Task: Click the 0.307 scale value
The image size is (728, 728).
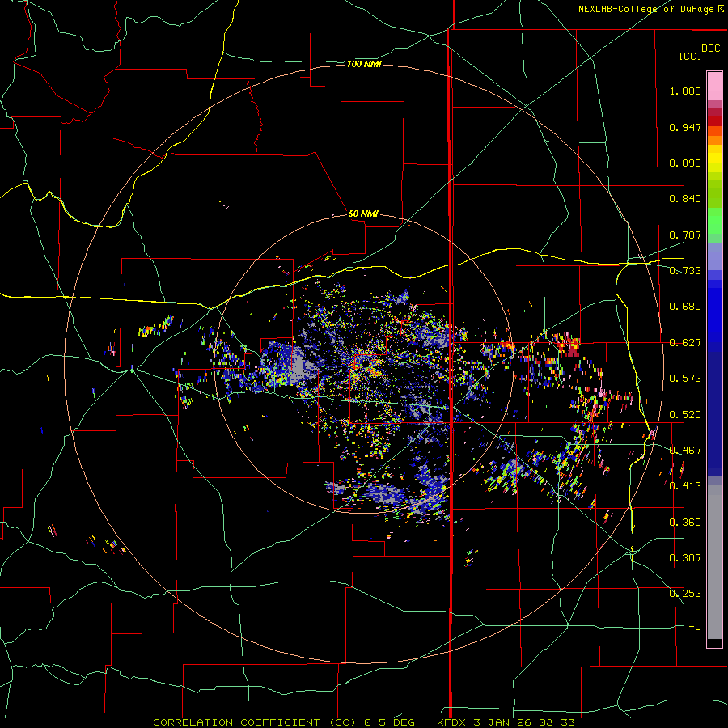Action: tap(685, 558)
